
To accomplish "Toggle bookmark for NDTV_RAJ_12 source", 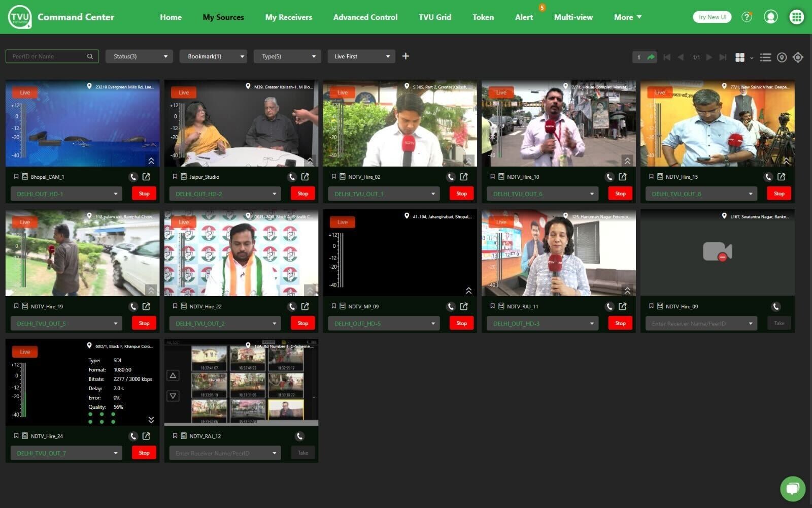I will 175,436.
